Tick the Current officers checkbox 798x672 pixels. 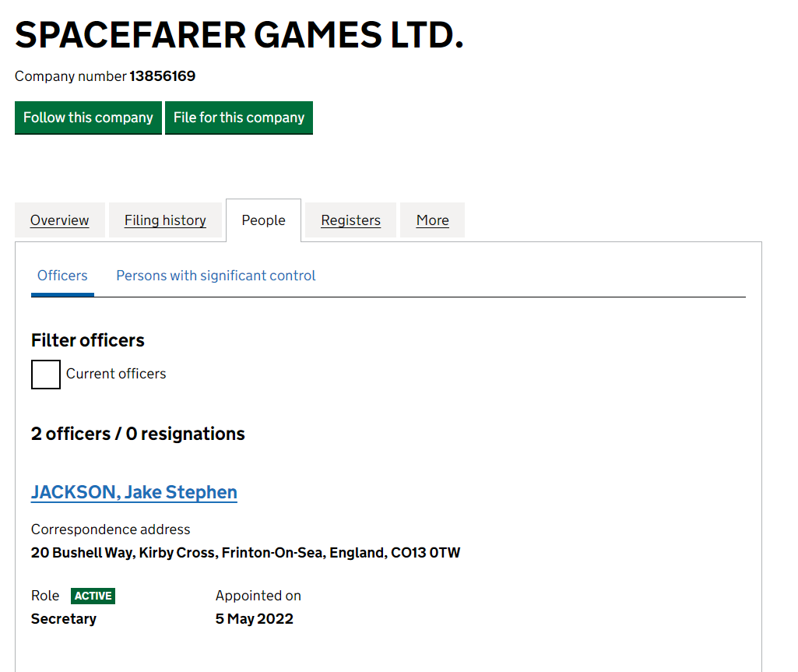(46, 375)
